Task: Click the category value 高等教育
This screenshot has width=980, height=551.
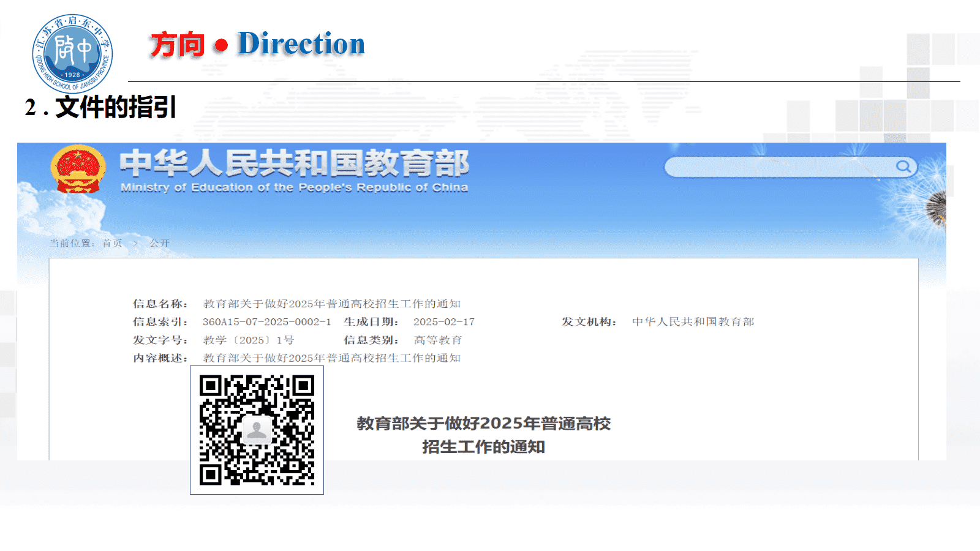Action: tap(438, 340)
